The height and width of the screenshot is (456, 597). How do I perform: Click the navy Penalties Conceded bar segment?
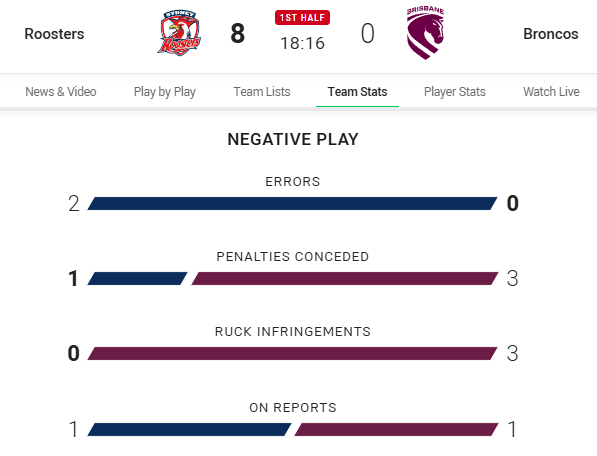click(137, 279)
